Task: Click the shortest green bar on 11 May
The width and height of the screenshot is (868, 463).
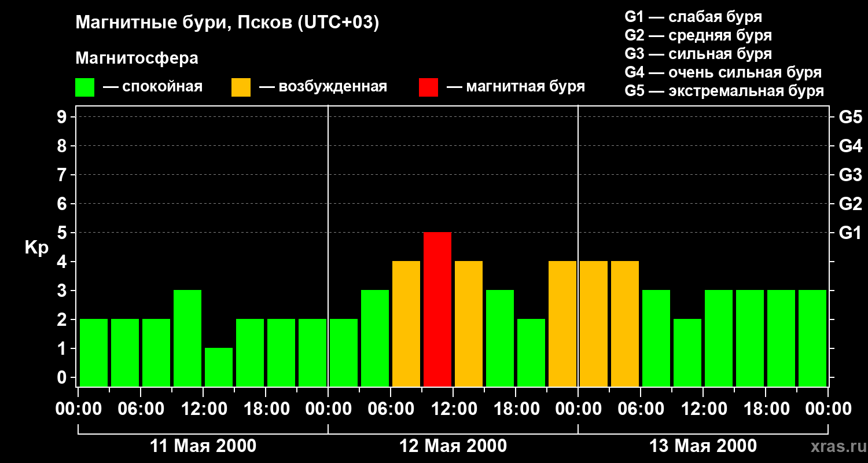Action: (x=219, y=367)
